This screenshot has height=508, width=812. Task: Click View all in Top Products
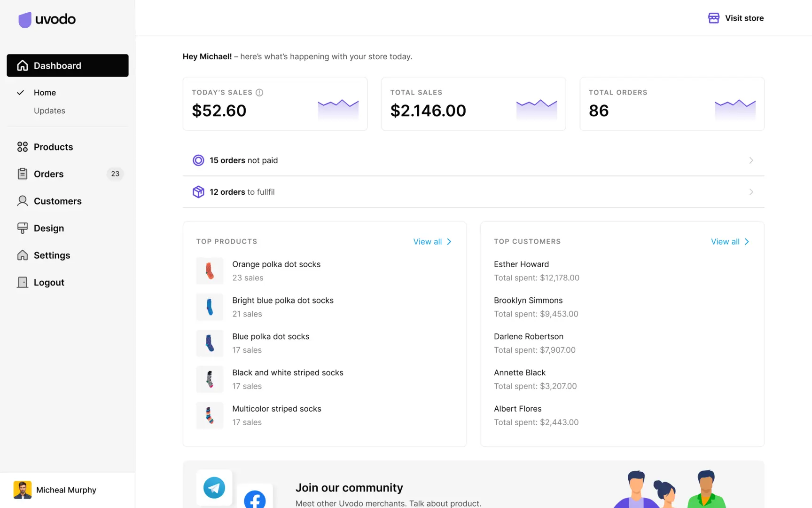427,241
